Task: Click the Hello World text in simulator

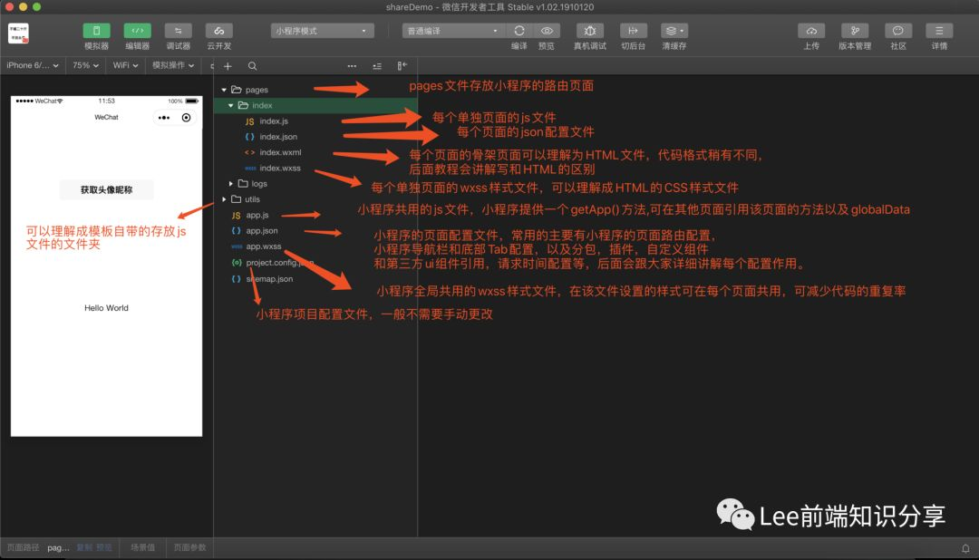Action: click(x=106, y=308)
